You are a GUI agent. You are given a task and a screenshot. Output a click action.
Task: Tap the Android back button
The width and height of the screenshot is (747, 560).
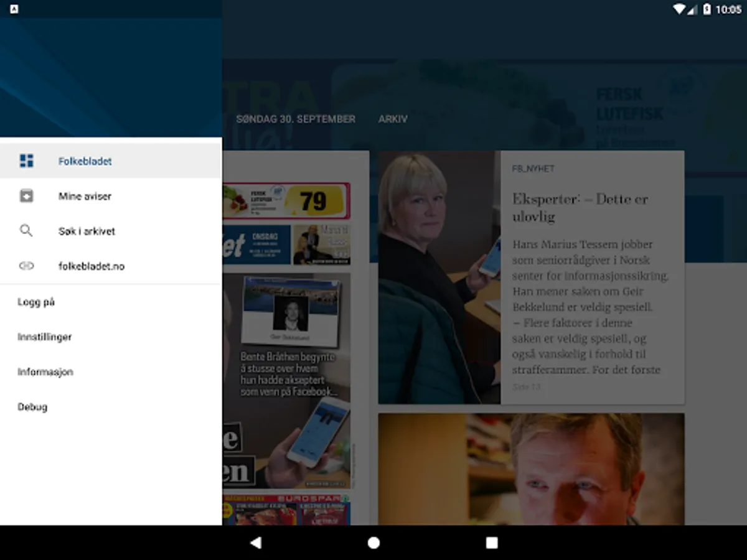pos(255,543)
